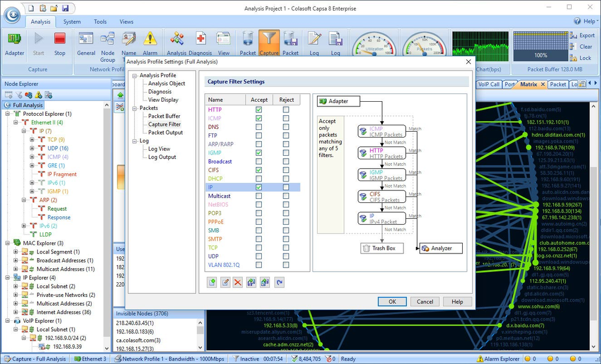Select Capture Filter in settings tree
Viewport: 601px width, 364px height.
click(165, 124)
